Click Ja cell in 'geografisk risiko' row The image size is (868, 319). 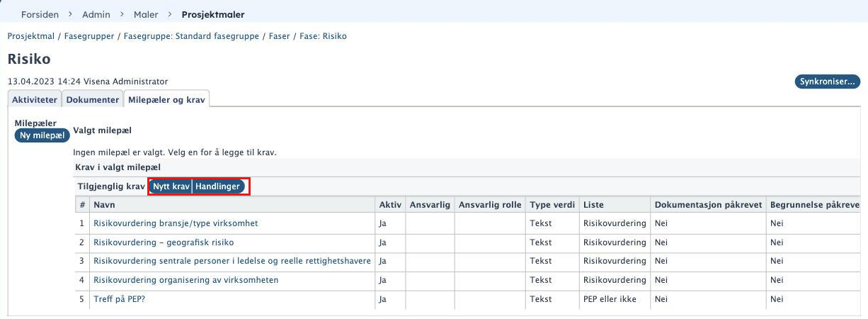pos(390,242)
